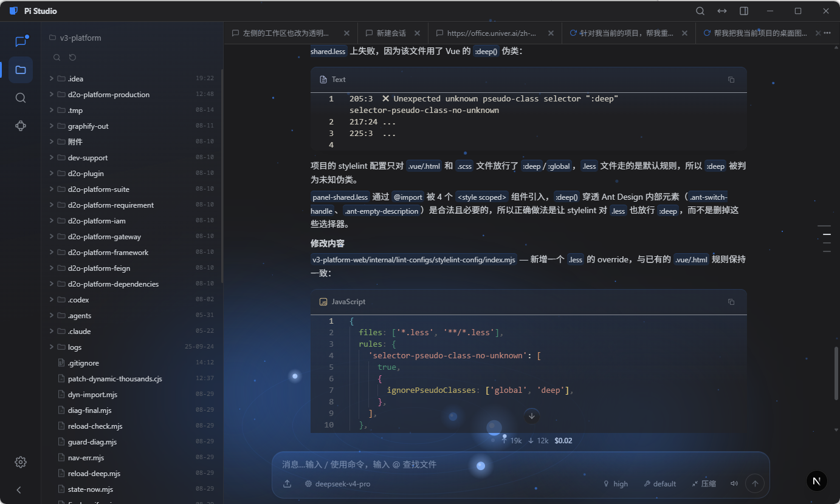Expand the .idea folder
The image size is (840, 504).
pyautogui.click(x=52, y=78)
